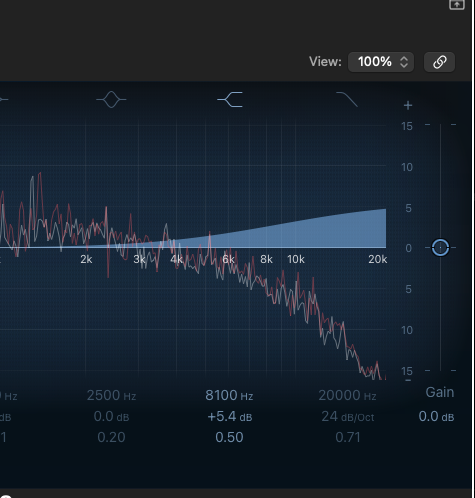This screenshot has height=498, width=475.
Task: Toggle the high shelf band icon
Action: 230,99
